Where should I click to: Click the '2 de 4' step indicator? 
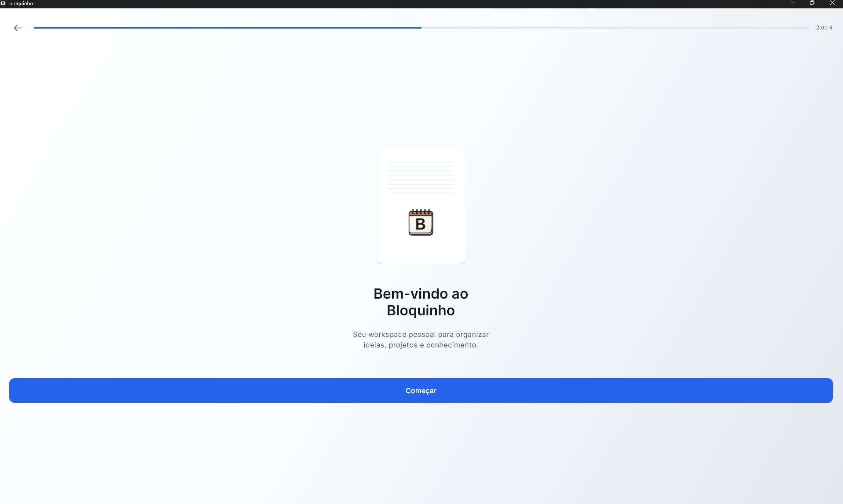[x=824, y=28]
